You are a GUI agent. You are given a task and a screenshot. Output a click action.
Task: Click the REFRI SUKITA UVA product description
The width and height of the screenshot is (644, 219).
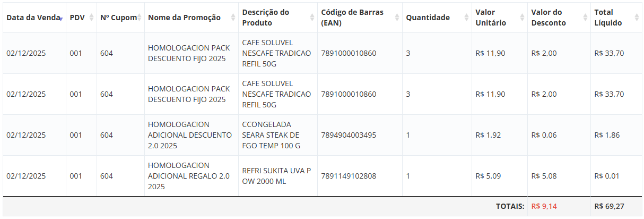(276, 176)
